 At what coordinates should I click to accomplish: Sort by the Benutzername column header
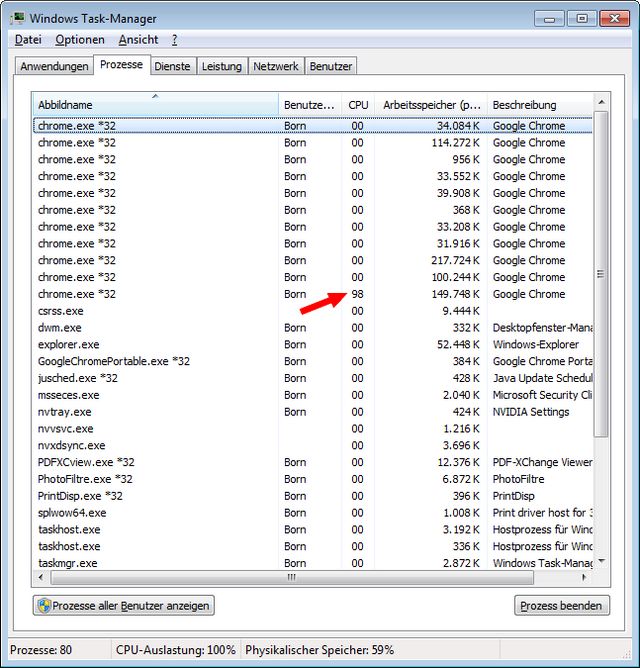tap(310, 104)
